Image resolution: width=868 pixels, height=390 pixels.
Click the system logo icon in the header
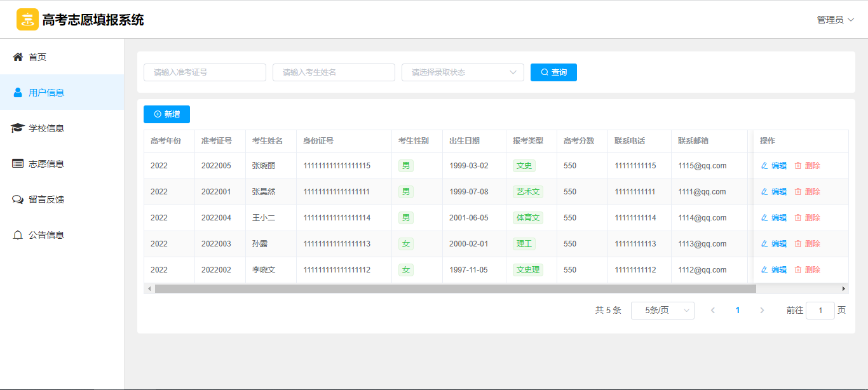tap(27, 20)
